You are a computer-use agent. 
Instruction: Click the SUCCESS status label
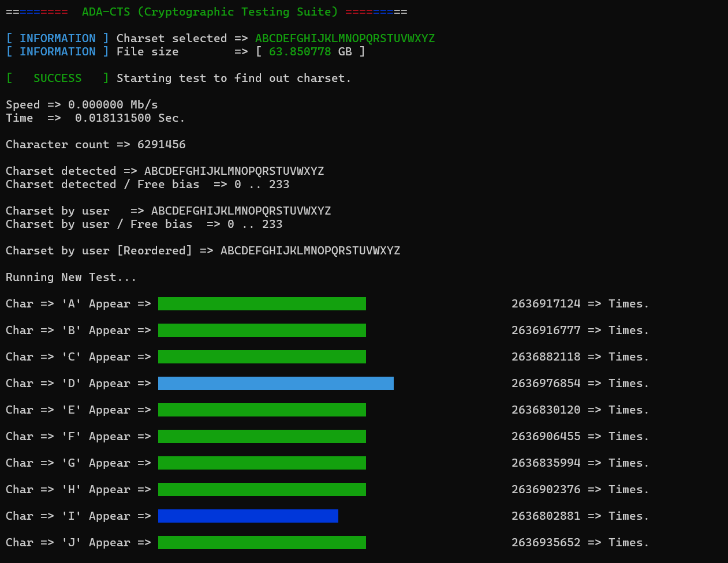(x=57, y=78)
